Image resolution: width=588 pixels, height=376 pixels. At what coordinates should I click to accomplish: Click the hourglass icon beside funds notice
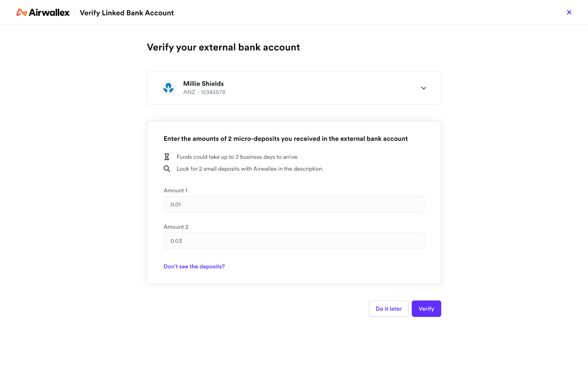pyautogui.click(x=167, y=157)
